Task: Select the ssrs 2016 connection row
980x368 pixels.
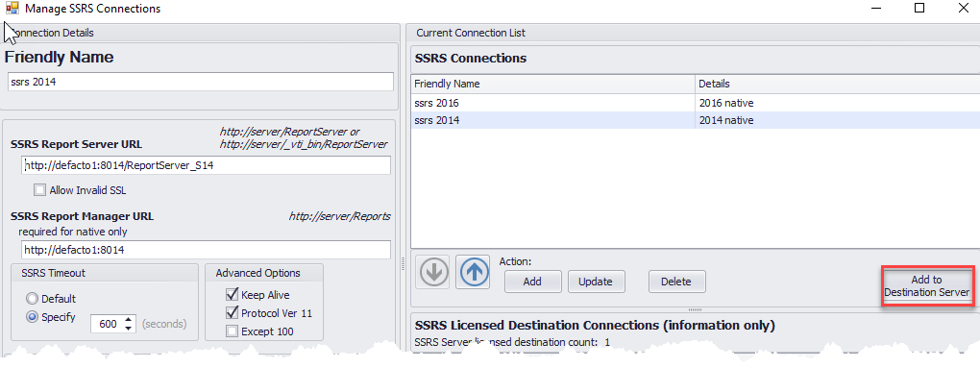Action: click(696, 103)
